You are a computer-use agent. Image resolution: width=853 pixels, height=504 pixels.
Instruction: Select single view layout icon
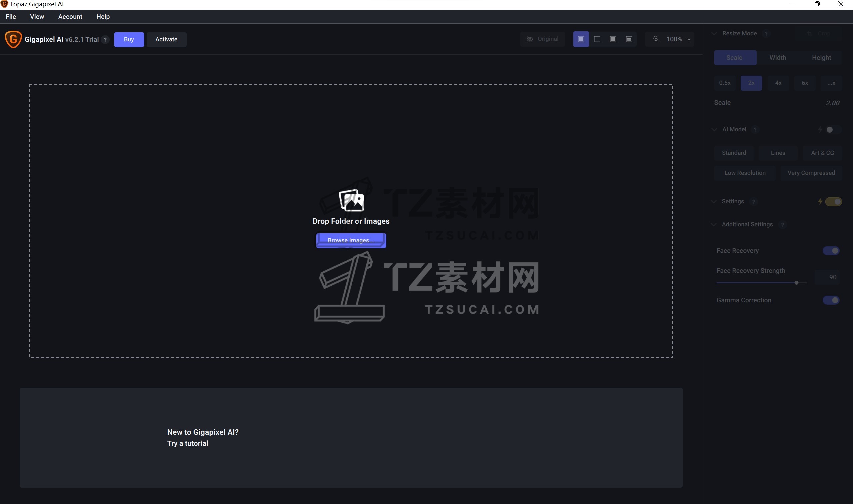[x=581, y=39]
